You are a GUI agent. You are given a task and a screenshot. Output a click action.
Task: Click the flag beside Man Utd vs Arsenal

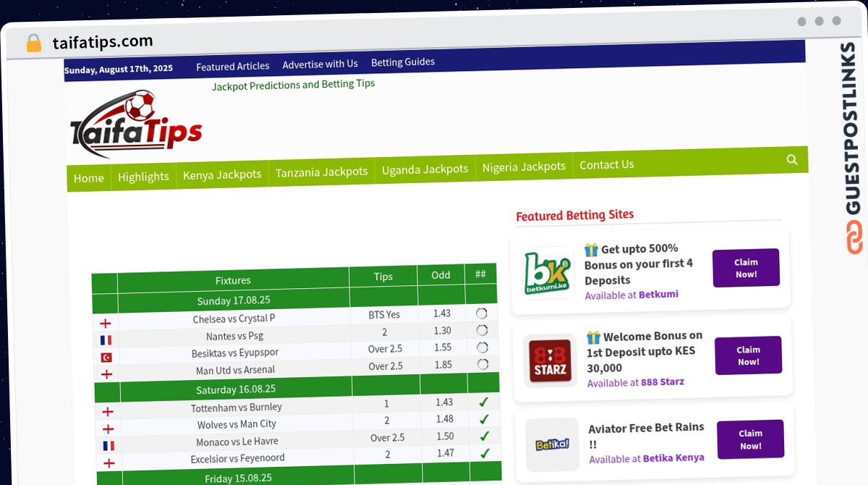point(106,374)
